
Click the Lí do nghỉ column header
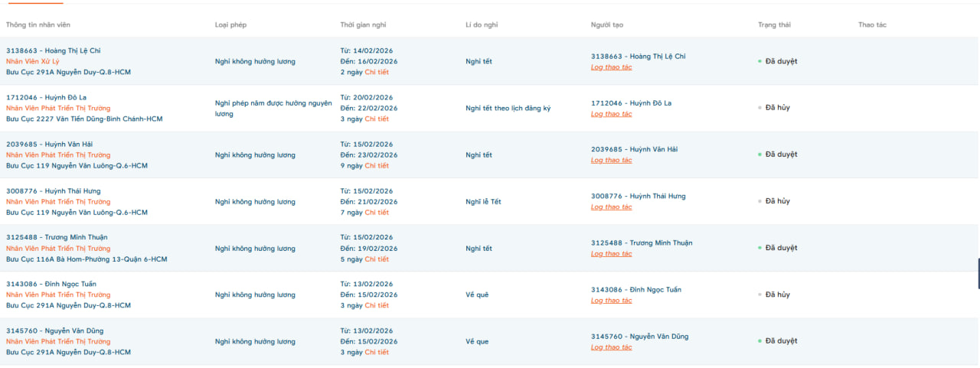click(482, 25)
